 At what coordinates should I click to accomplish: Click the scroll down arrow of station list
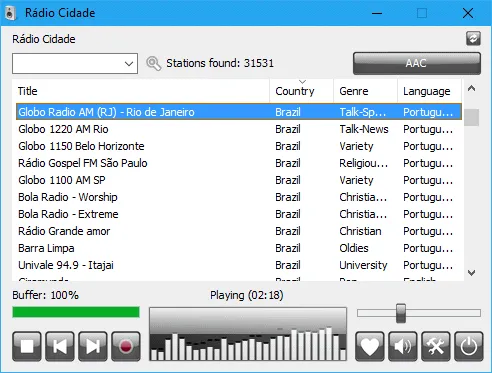[471, 273]
